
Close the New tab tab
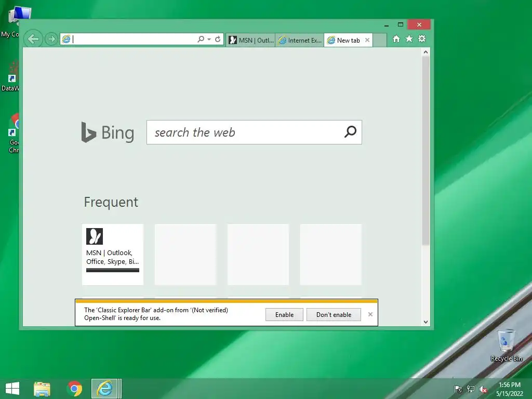[367, 40]
